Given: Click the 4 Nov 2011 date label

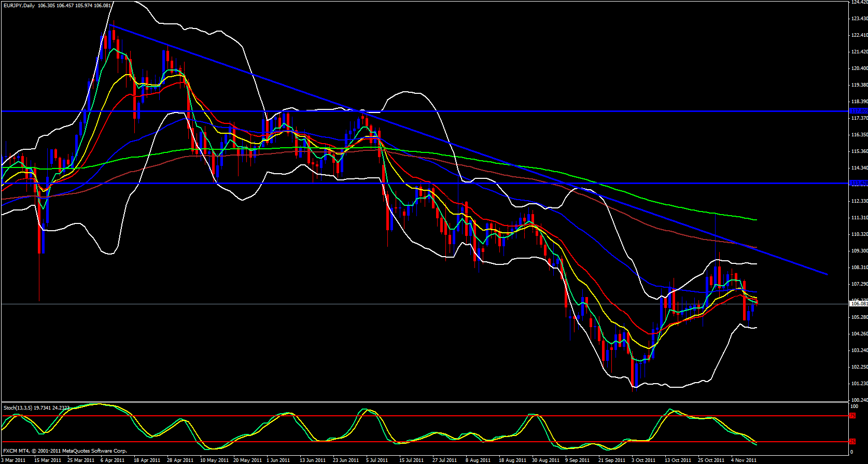Looking at the screenshot, I should pos(744,460).
